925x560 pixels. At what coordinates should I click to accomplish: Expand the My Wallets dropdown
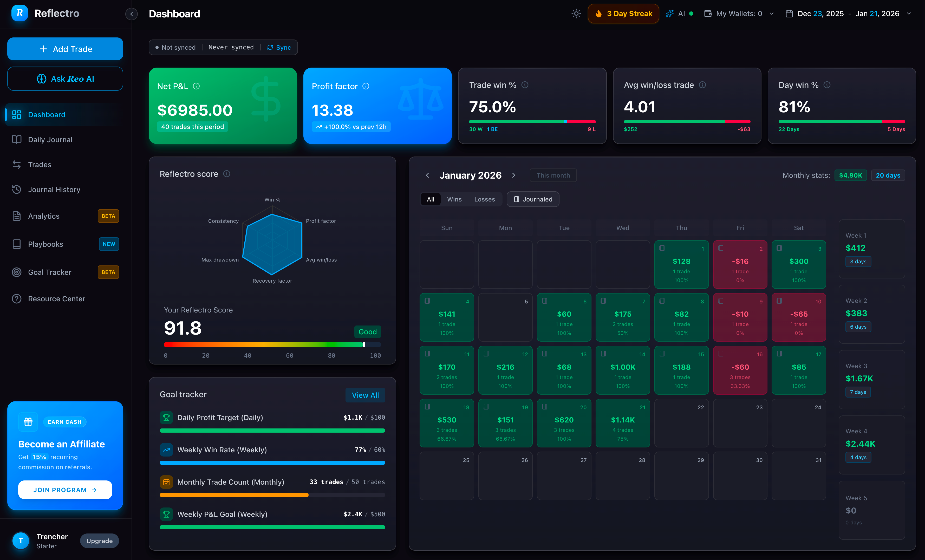pyautogui.click(x=739, y=14)
